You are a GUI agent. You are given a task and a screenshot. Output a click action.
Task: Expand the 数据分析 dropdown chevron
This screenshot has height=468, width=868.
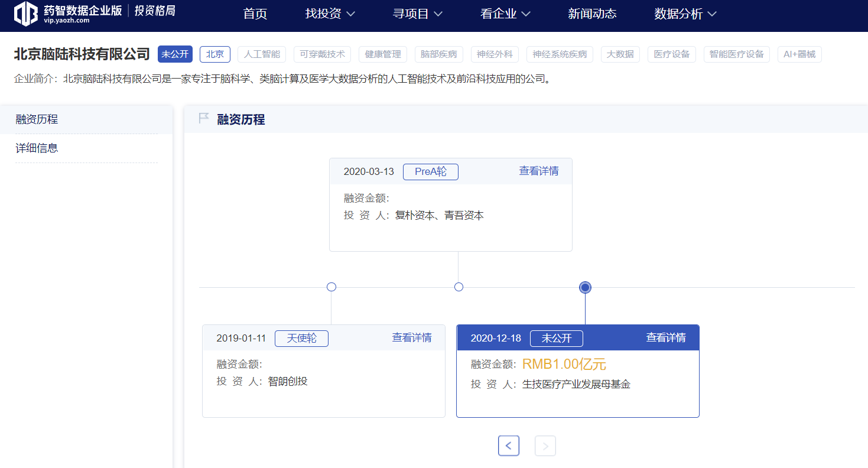[712, 14]
